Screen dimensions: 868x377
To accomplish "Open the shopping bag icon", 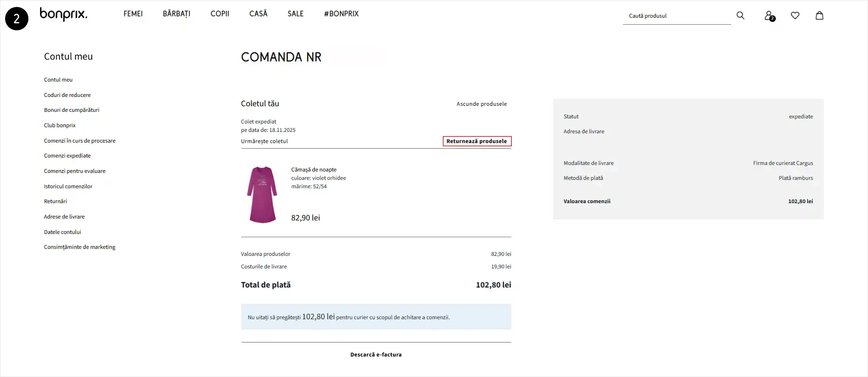I will pyautogui.click(x=820, y=15).
